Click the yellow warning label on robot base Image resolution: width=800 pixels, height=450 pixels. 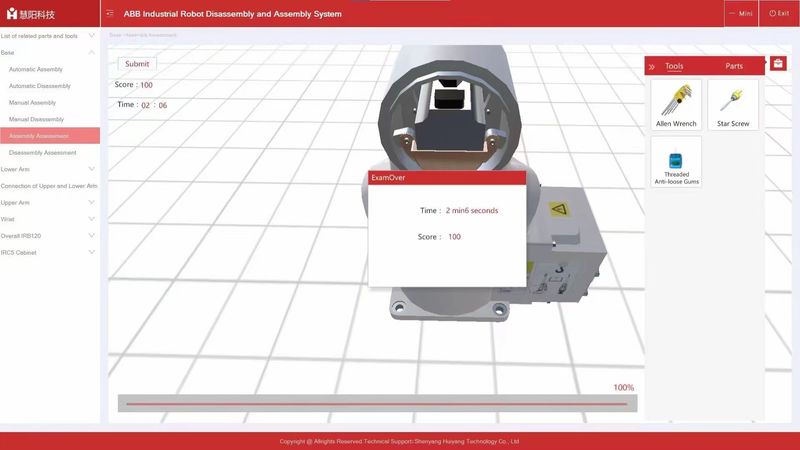[559, 209]
